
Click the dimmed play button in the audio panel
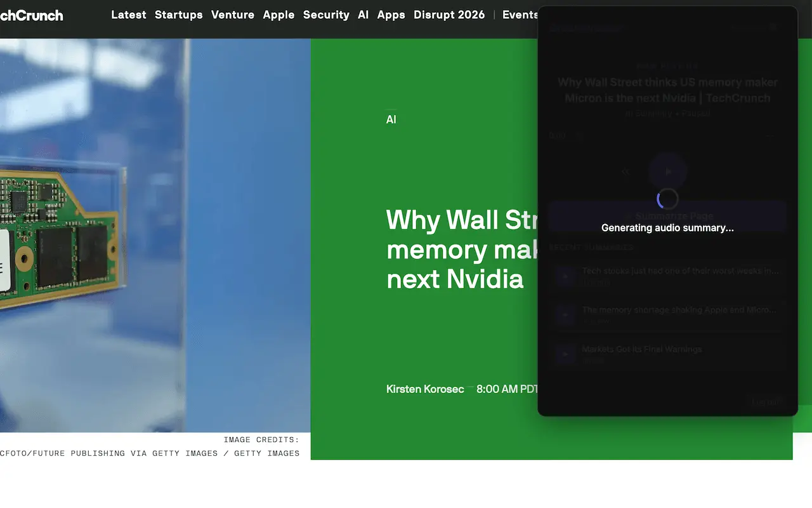click(x=667, y=171)
